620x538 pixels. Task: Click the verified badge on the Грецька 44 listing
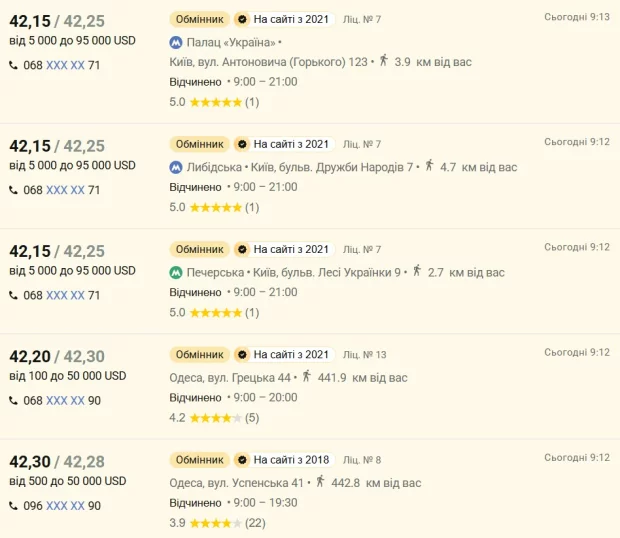241,355
